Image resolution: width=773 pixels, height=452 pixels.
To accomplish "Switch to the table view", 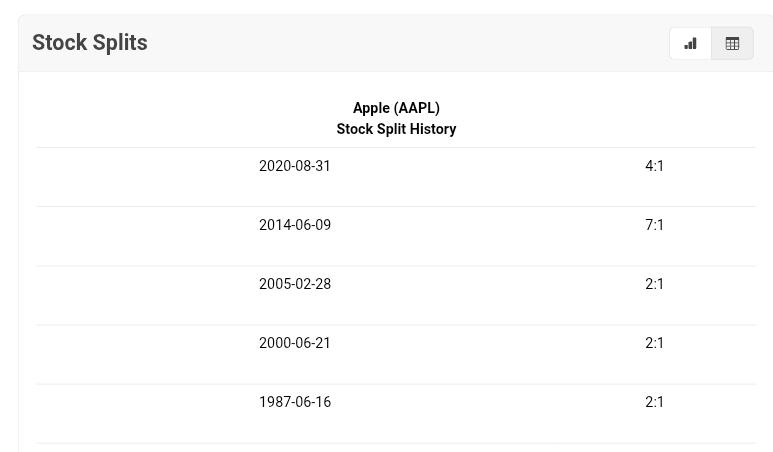I will pos(732,43).
